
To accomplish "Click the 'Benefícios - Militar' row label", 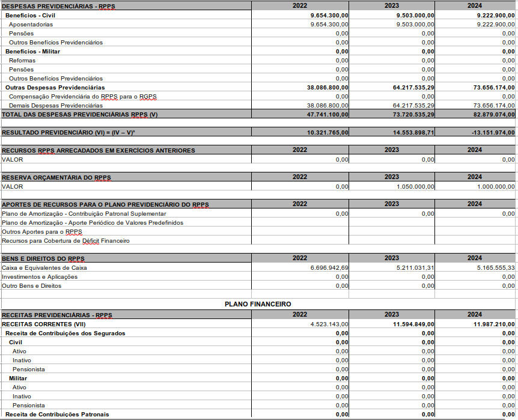I will [32, 51].
